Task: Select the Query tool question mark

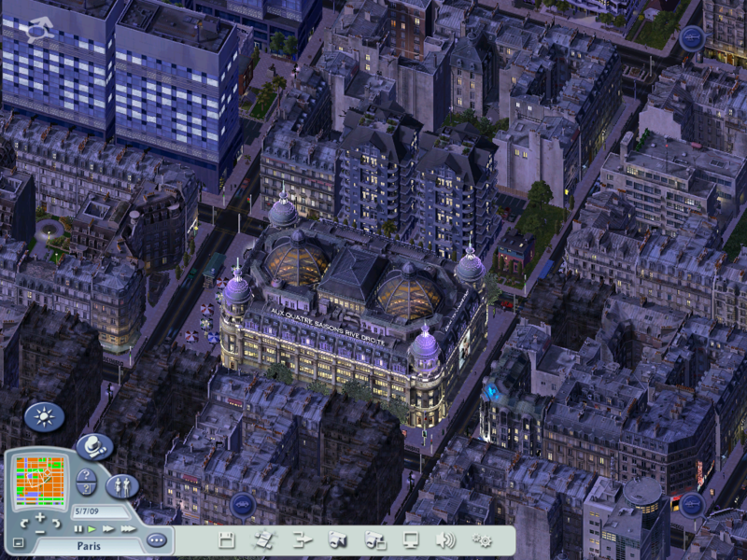Action: [86, 475]
